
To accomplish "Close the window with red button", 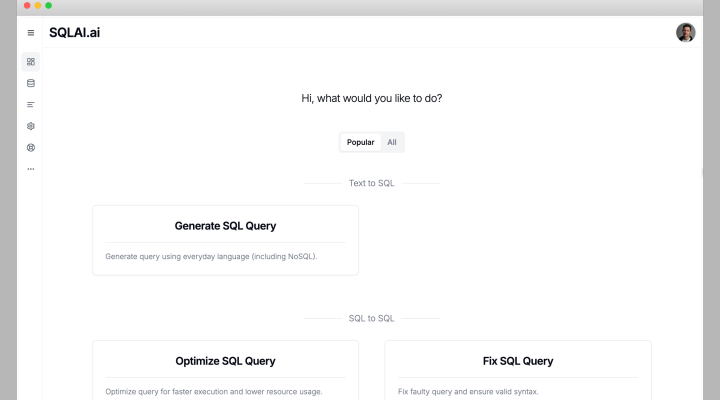I will [x=27, y=6].
